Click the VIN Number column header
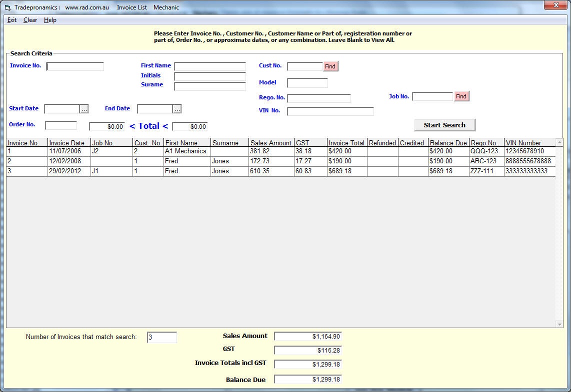This screenshot has height=392, width=571. click(x=530, y=142)
